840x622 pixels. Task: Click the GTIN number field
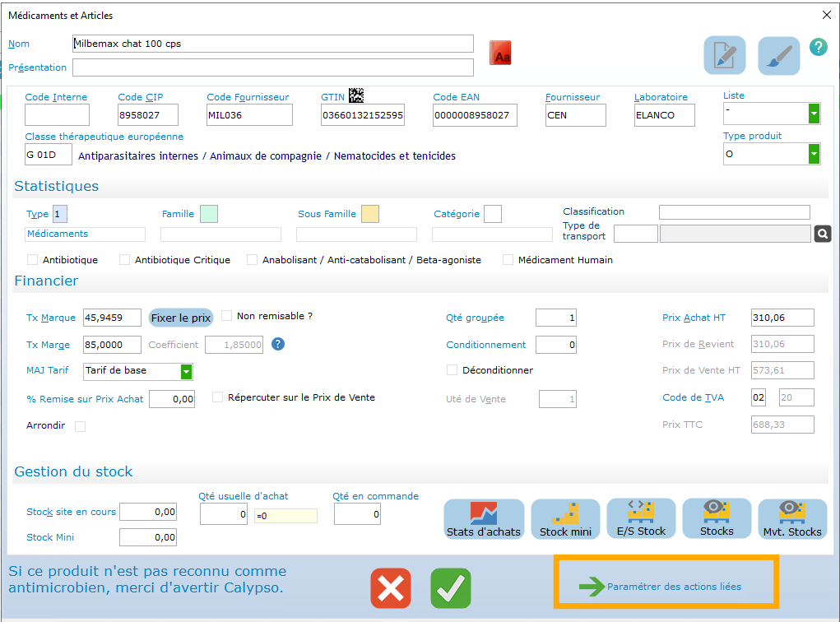tap(363, 115)
